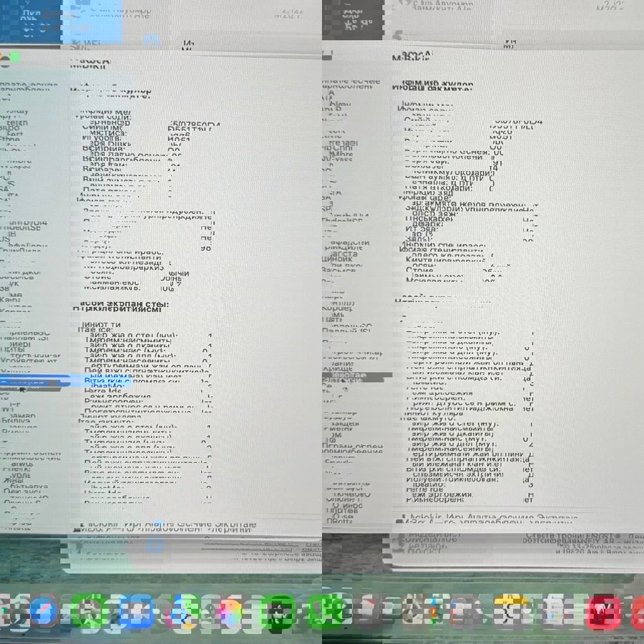This screenshot has width=644, height=644.
Task: Select the highlighted blue sidebar row
Action: click(x=31, y=382)
